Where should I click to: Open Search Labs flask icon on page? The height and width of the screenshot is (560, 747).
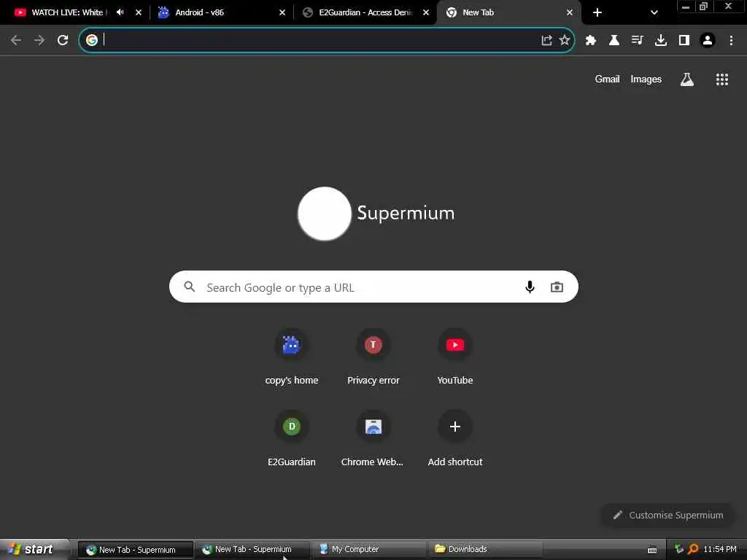(686, 79)
